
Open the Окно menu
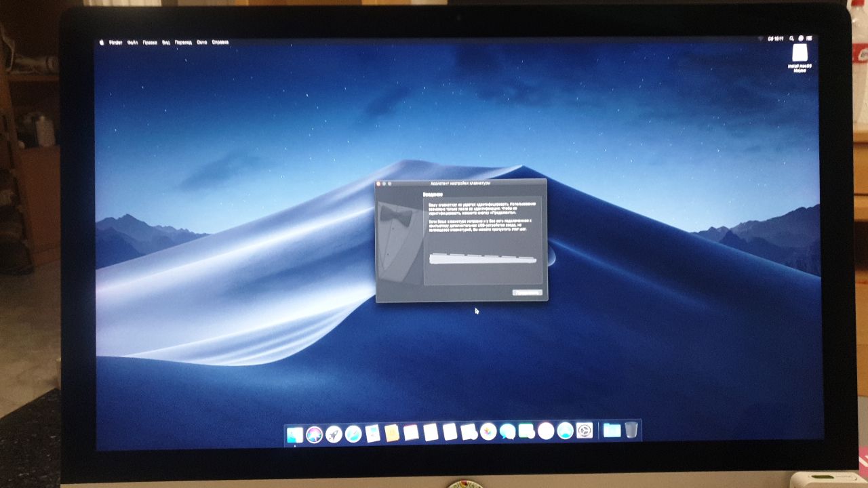[x=202, y=42]
